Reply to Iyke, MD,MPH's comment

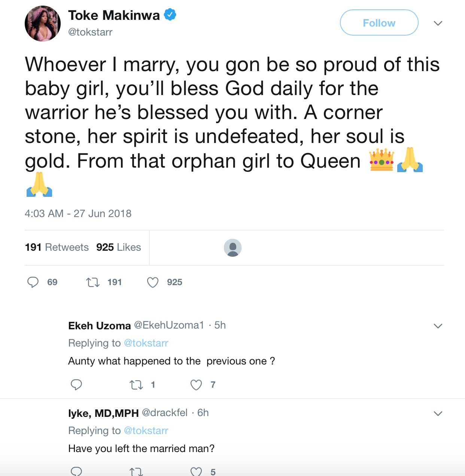(76, 472)
